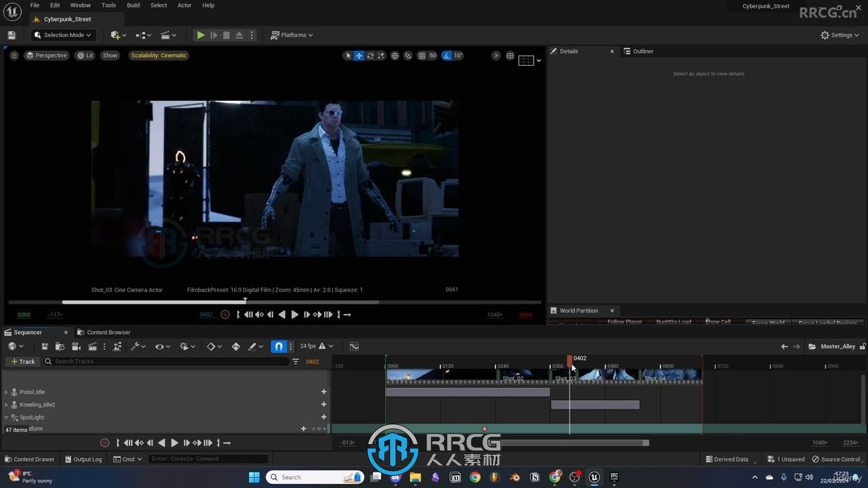Open the Sequencer track filter icon
Screen dimensions: 868x488
pos(296,361)
